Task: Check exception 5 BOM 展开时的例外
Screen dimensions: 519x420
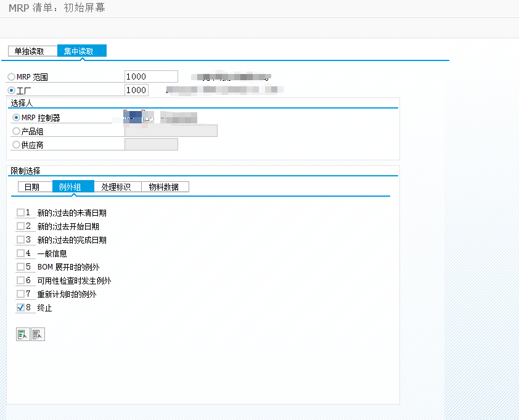Action: point(19,266)
